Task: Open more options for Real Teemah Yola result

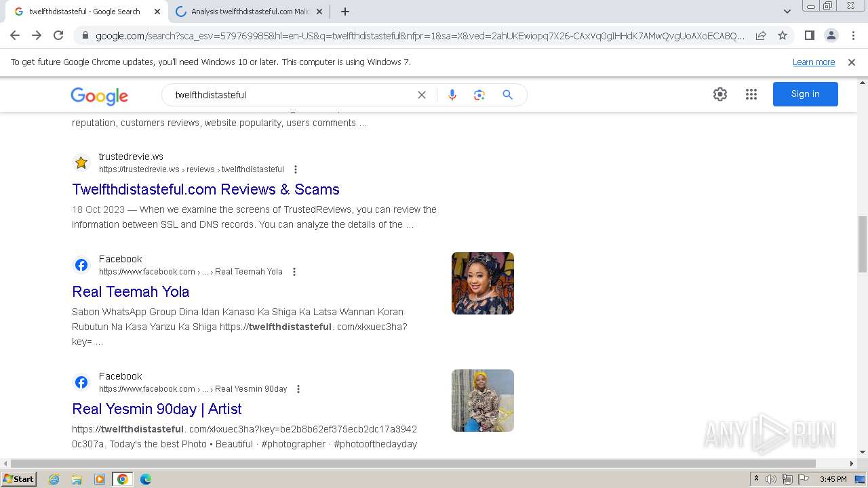Action: pyautogui.click(x=294, y=272)
